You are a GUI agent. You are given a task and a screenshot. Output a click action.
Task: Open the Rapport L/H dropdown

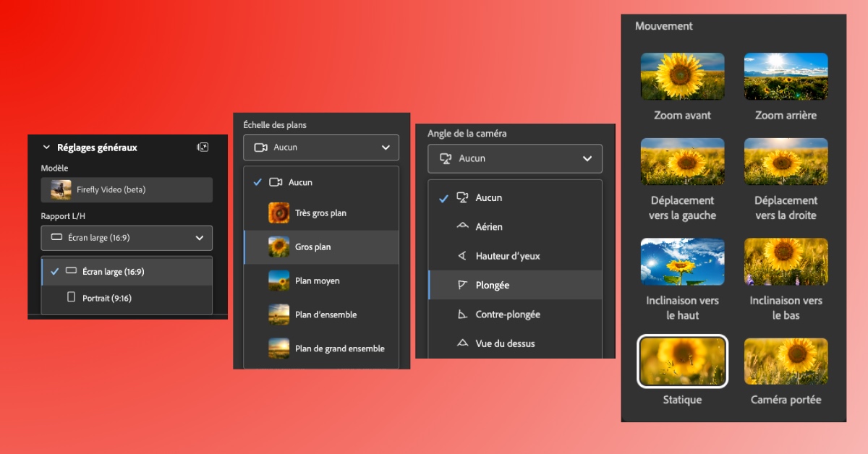click(x=127, y=237)
